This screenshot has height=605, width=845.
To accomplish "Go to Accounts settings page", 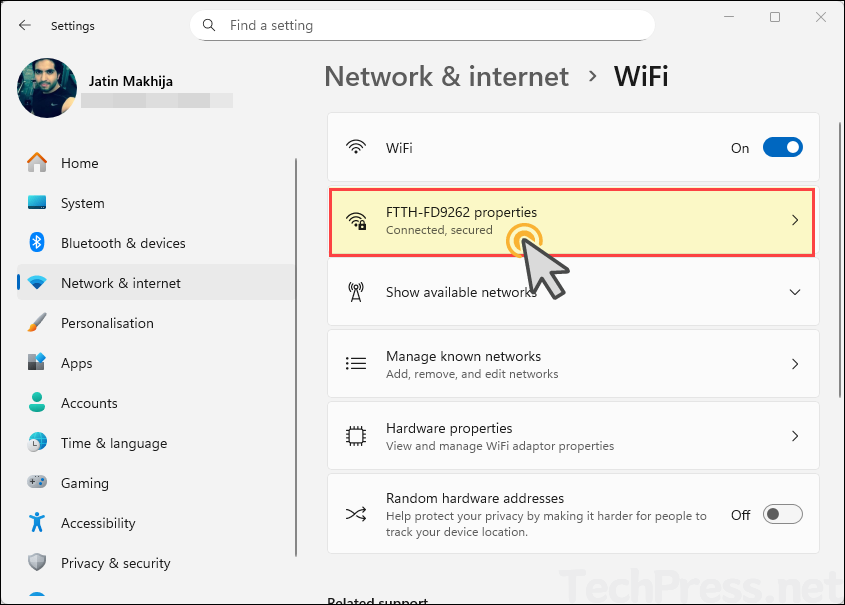I will tap(89, 403).
